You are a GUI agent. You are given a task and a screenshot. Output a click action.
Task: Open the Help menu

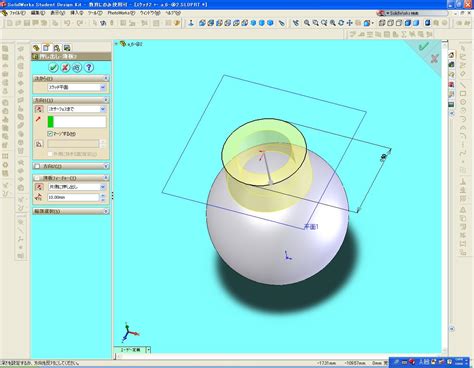(x=173, y=13)
